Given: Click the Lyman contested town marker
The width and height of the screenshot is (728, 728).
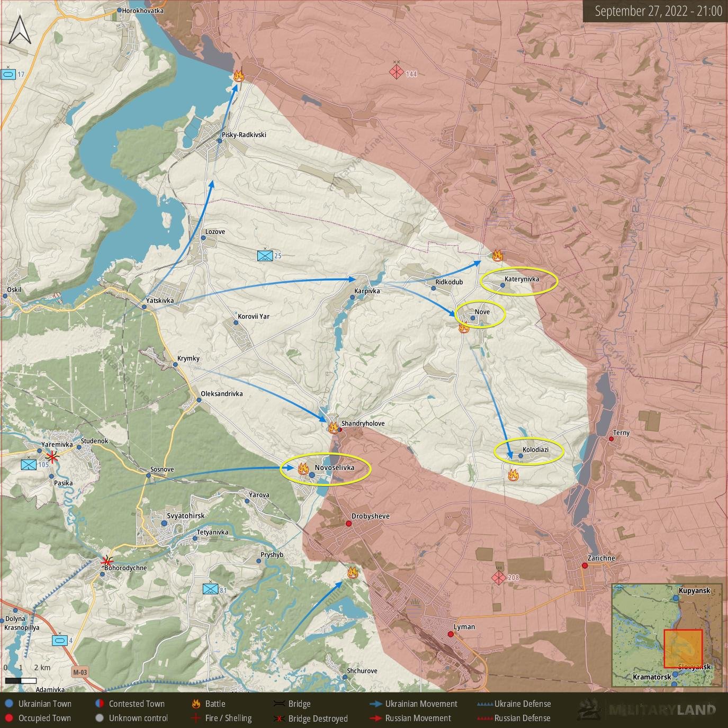Looking at the screenshot, I should click(451, 634).
